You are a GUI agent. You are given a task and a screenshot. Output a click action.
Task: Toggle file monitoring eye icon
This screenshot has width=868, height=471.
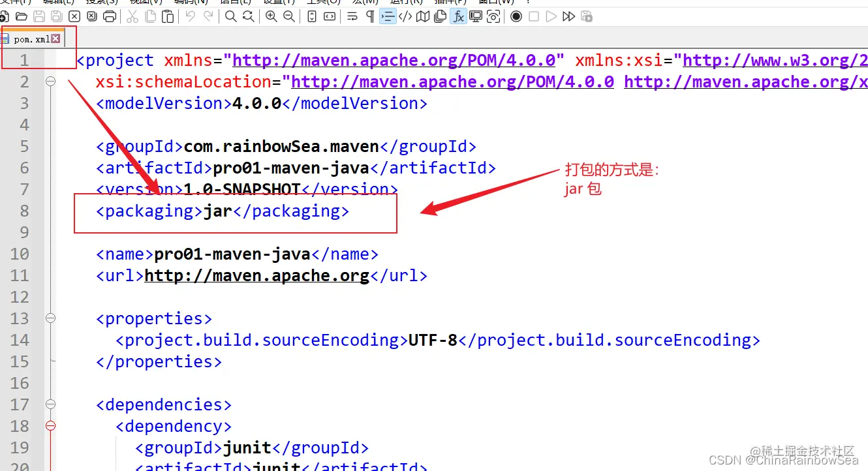click(x=493, y=16)
